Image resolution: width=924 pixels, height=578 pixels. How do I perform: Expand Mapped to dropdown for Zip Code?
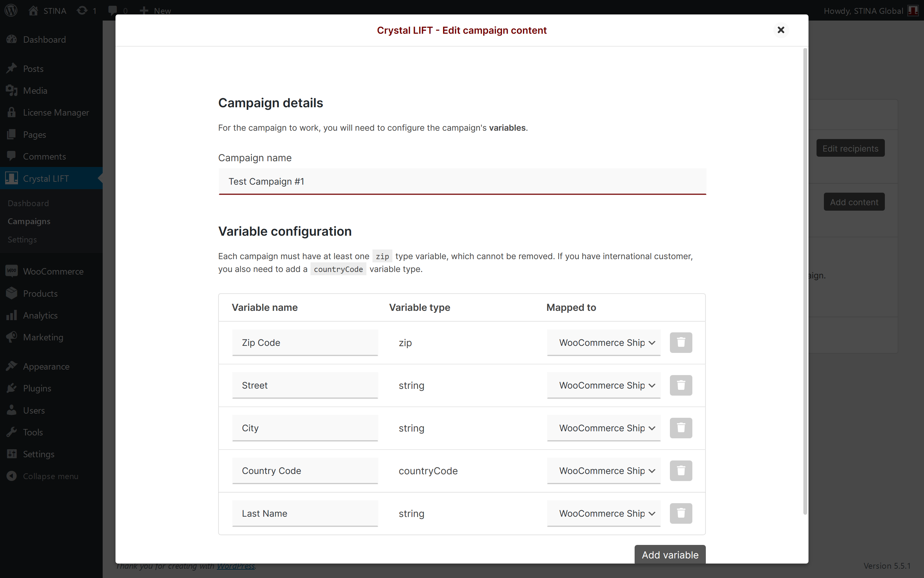click(x=604, y=343)
